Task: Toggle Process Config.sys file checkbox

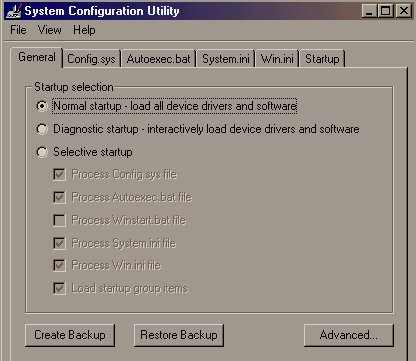Action: click(x=59, y=174)
